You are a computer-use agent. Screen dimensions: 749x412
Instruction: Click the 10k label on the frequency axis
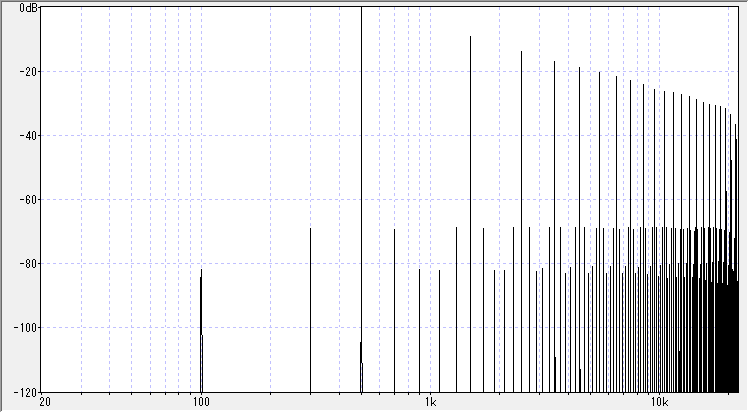(659, 402)
